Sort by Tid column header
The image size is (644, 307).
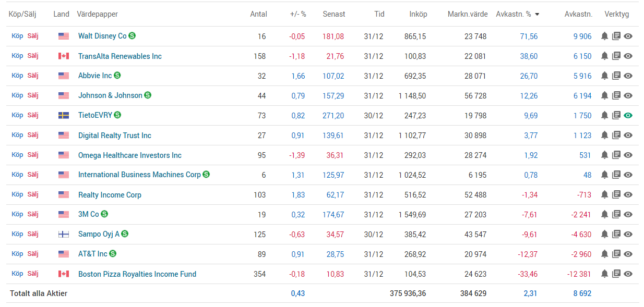click(379, 14)
